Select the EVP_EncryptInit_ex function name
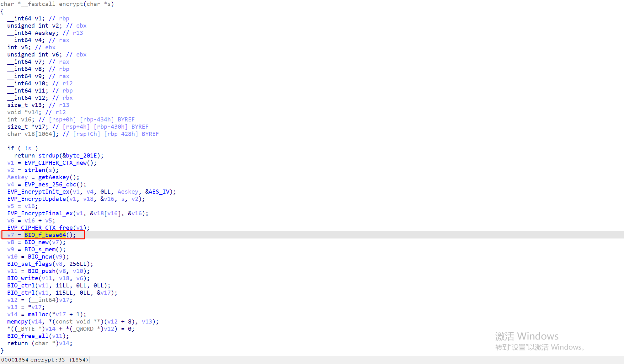This screenshot has width=624, height=364. coord(38,192)
